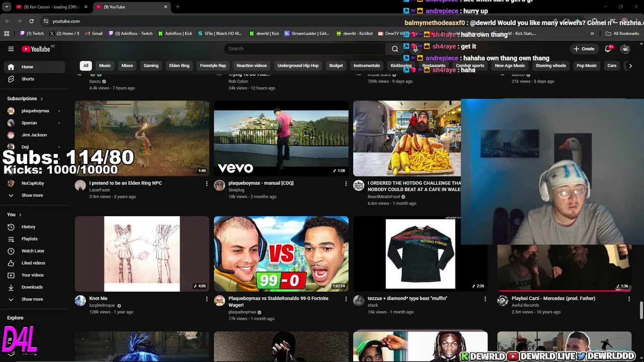Open the account avatar menu
This screenshot has height=362, width=644.
click(625, 49)
